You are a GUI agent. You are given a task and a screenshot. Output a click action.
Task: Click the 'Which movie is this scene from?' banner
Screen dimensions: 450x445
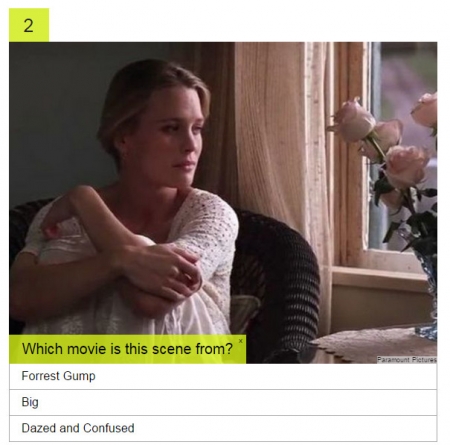[x=127, y=349]
